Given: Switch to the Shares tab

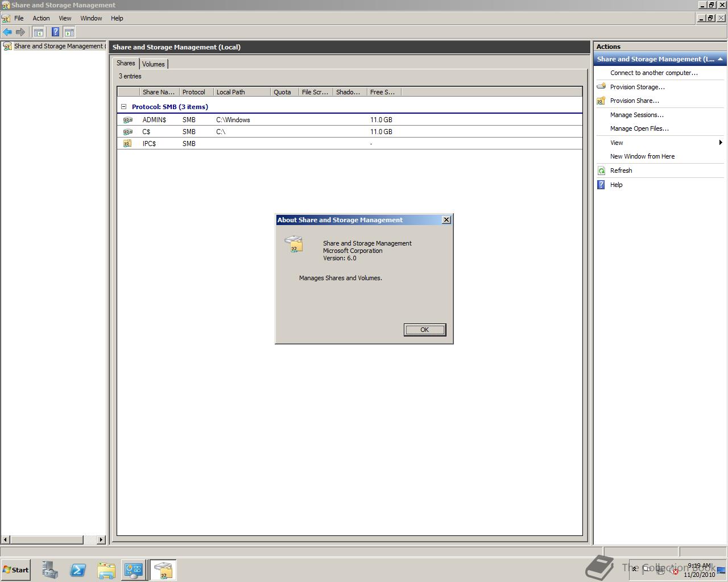Looking at the screenshot, I should pos(126,63).
